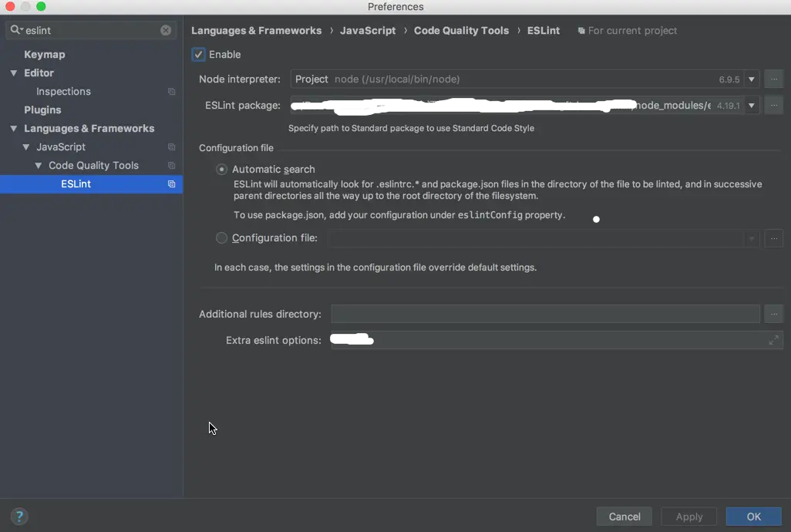The width and height of the screenshot is (791, 532).
Task: Click the ESLint breadcrumb label
Action: click(x=544, y=31)
